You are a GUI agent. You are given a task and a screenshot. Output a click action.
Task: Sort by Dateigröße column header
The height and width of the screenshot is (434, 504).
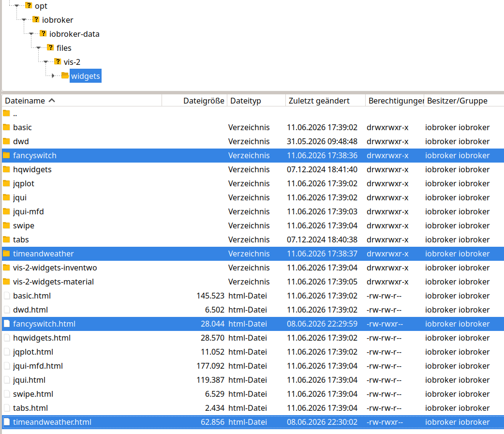[x=194, y=101]
